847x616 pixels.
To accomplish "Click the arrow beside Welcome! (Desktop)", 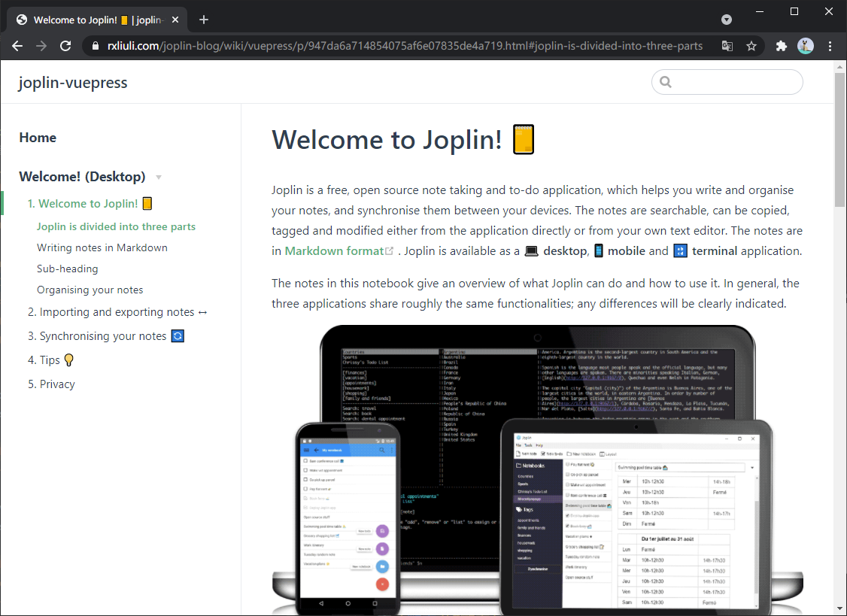I will (158, 178).
